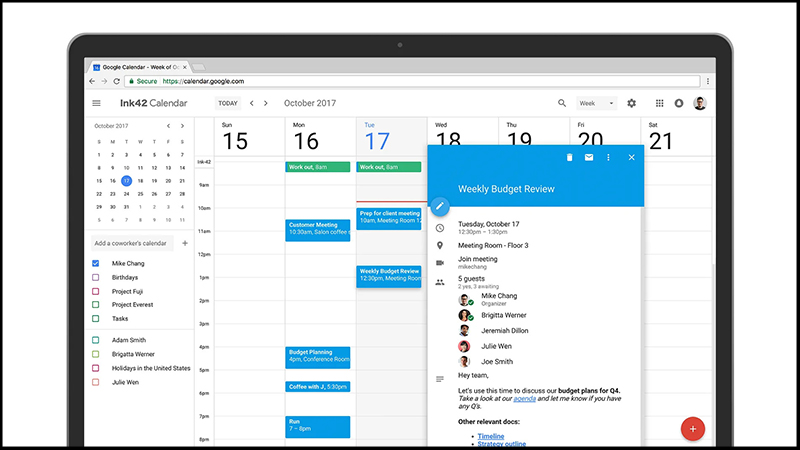Viewport: 800px width, 450px height.
Task: Open Monday's Customer Meeting event
Action: coord(318,230)
